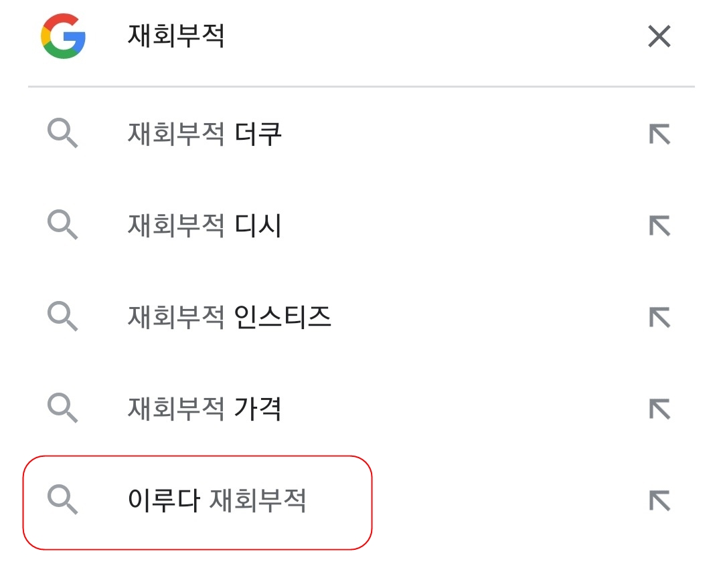Image resolution: width=723 pixels, height=588 pixels.
Task: Click the arrow icon for 재회부적 인스티즈
Action: tap(659, 317)
